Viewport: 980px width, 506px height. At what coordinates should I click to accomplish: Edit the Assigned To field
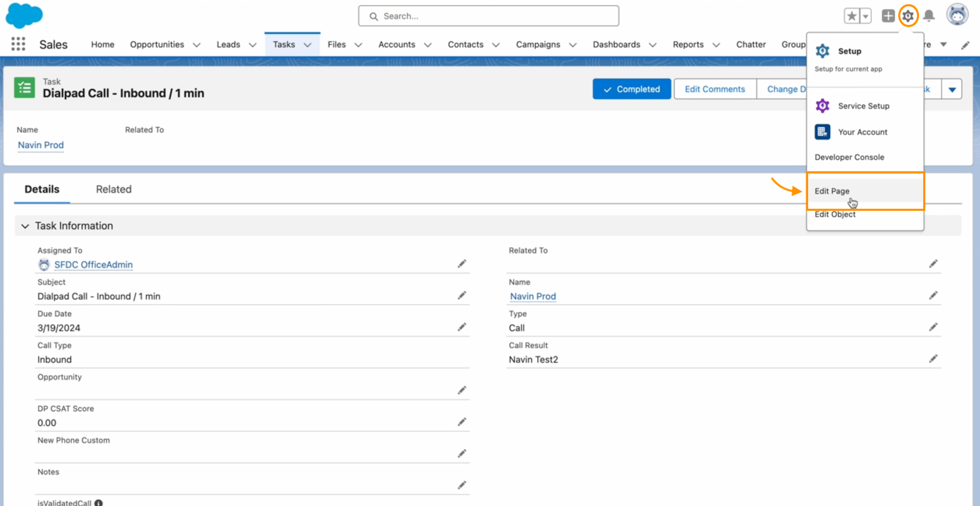click(x=462, y=264)
